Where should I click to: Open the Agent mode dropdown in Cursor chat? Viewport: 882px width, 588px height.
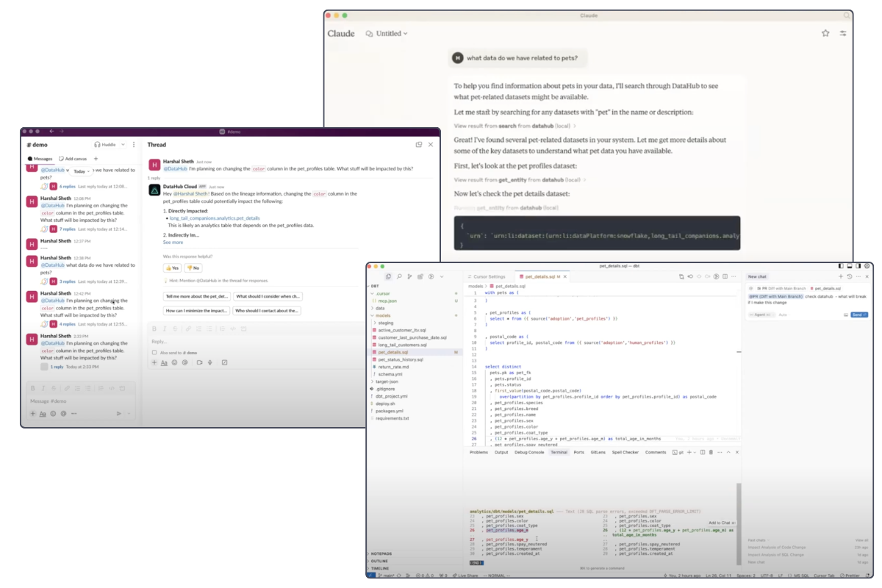coord(761,315)
